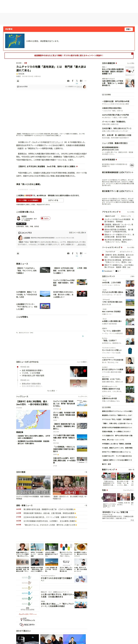Go to next item in 写真 carousel

pos(133,498)
